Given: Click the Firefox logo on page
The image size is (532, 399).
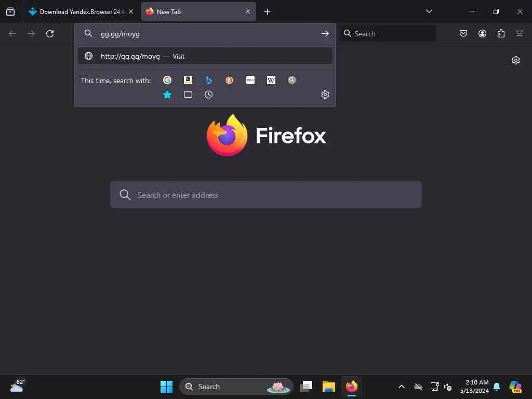Looking at the screenshot, I should (x=267, y=136).
